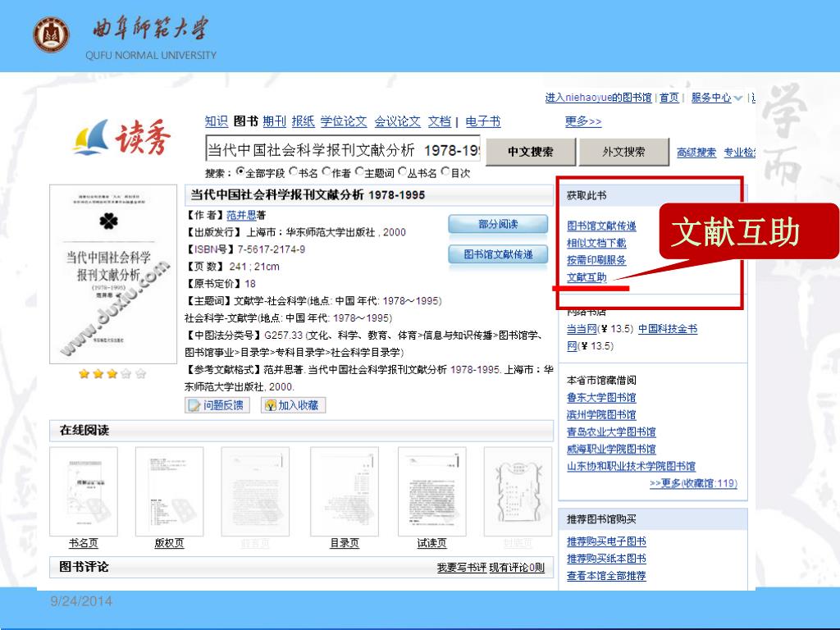Open the 推荐购买纸本图书 link

pyautogui.click(x=606, y=559)
